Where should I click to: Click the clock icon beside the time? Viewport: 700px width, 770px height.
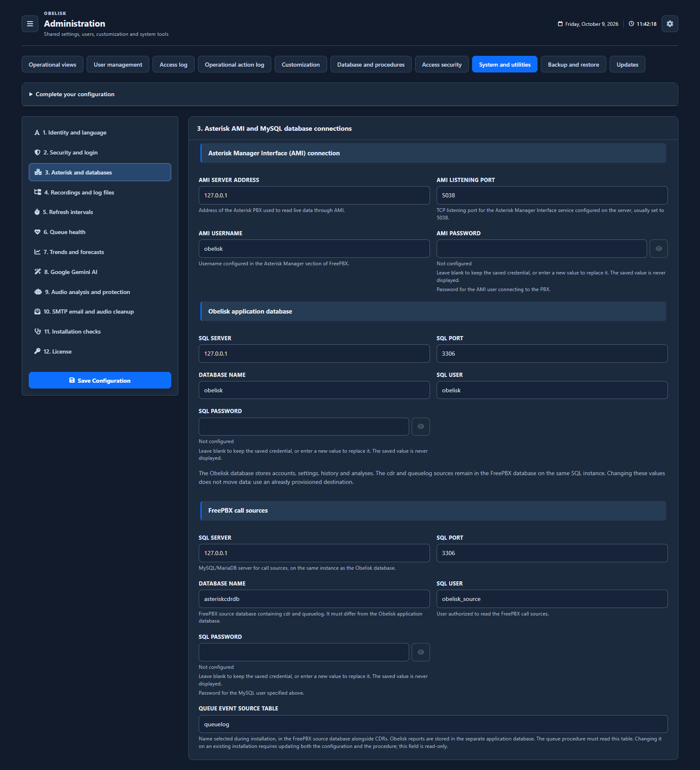pyautogui.click(x=631, y=24)
